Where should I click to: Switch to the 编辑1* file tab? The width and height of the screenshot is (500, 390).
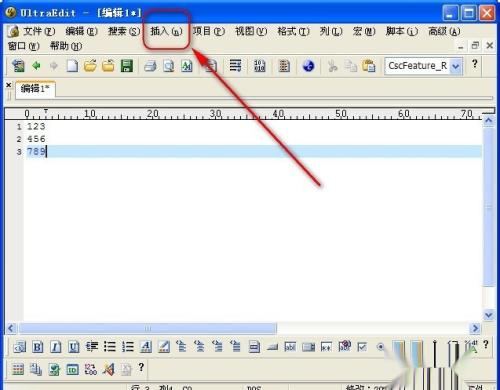[35, 89]
